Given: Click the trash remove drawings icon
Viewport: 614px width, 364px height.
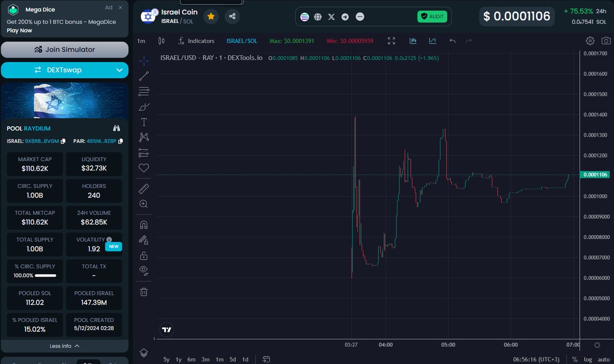Looking at the screenshot, I should 144,292.
